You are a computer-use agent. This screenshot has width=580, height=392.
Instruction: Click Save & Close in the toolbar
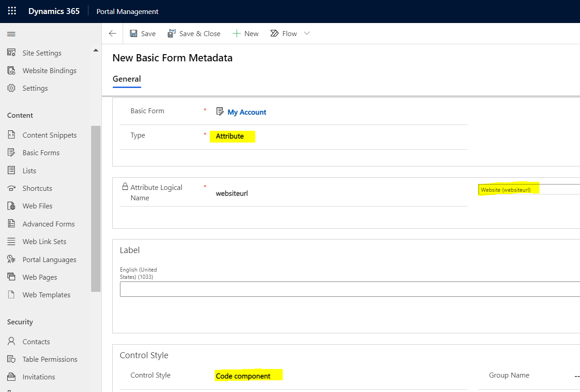tap(194, 33)
